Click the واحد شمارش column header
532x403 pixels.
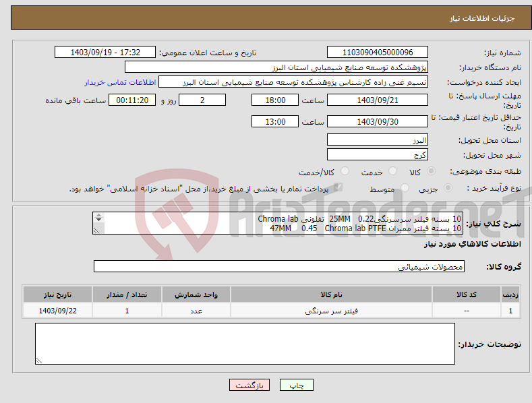tap(196, 294)
